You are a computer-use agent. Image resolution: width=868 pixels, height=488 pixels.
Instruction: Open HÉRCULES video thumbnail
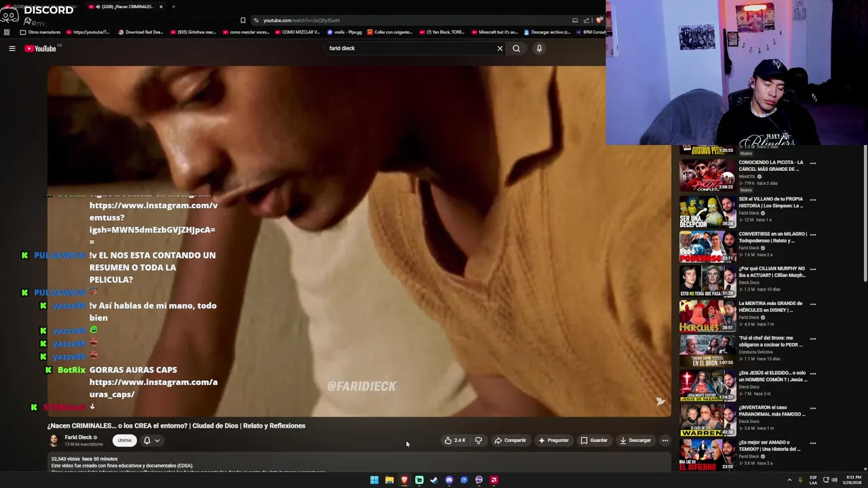707,315
